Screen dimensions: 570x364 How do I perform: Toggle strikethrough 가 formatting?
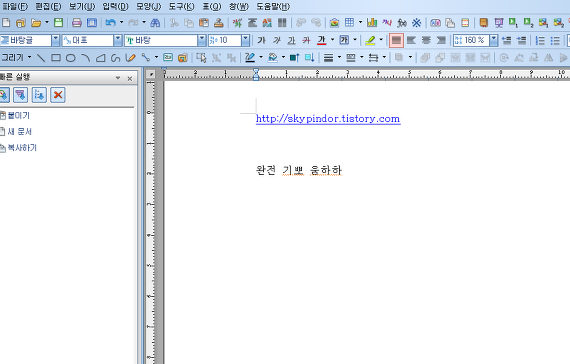point(306,40)
